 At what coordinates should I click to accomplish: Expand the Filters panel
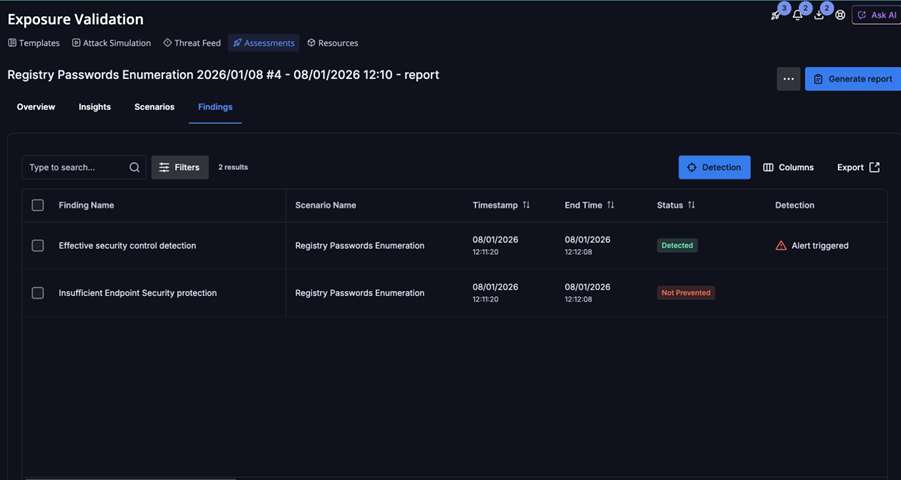180,168
